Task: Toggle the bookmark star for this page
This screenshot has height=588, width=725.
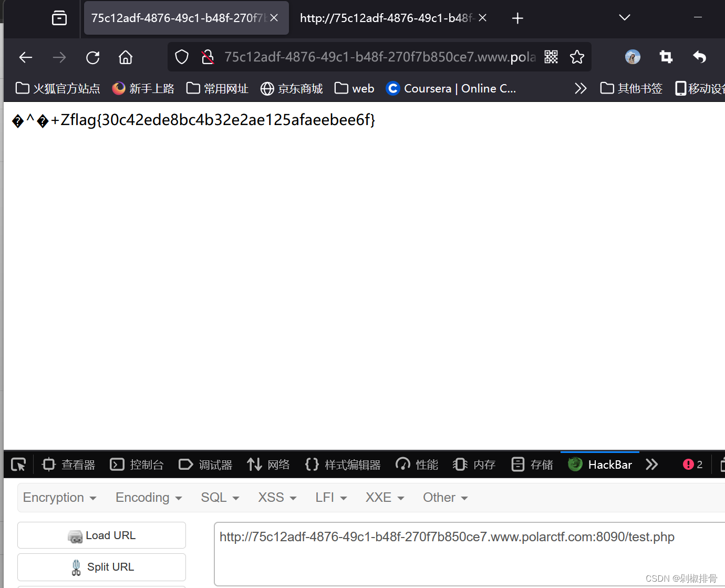Action: 577,57
